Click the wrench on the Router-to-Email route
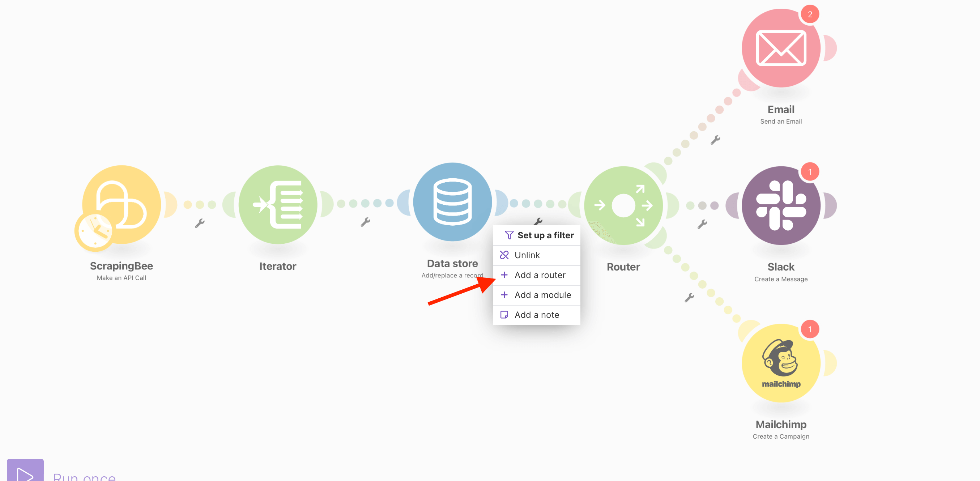Image resolution: width=980 pixels, height=481 pixels. pos(715,140)
